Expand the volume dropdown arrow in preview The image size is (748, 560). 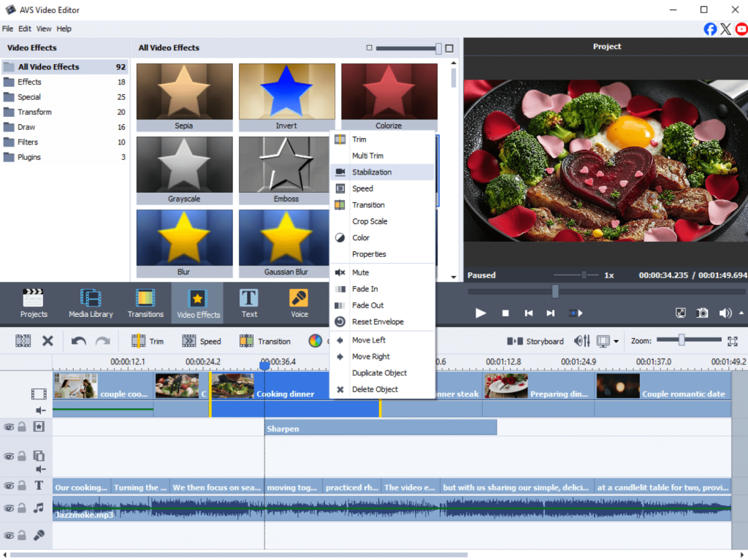[741, 312]
